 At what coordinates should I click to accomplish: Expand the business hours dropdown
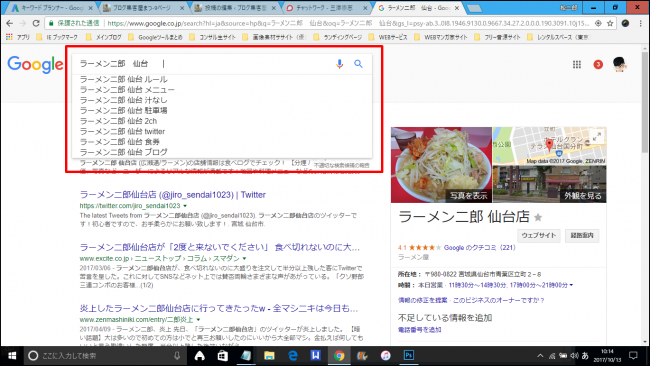click(571, 285)
